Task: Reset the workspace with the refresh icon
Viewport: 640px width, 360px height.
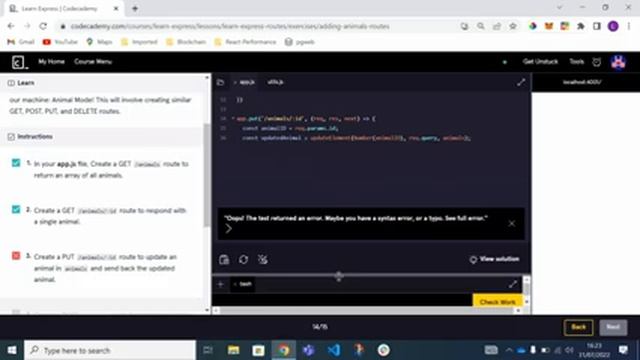Action: [243, 260]
